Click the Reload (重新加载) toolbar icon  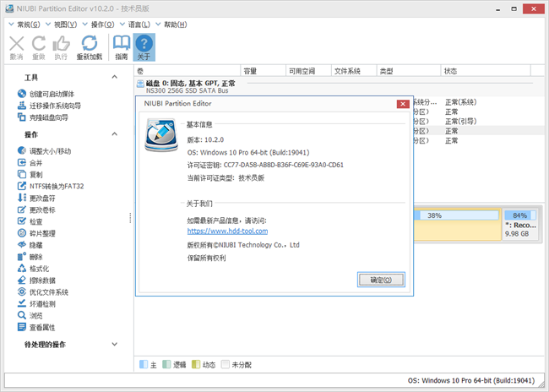(x=90, y=47)
